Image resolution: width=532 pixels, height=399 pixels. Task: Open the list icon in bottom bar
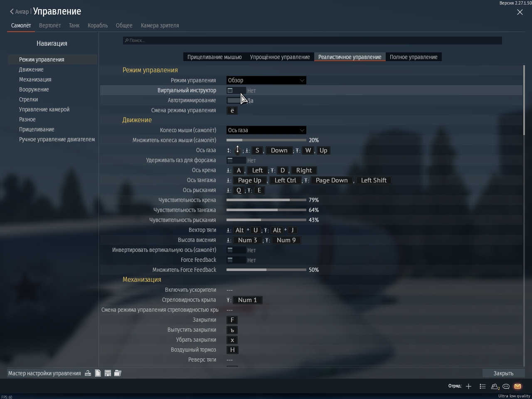pos(483,386)
